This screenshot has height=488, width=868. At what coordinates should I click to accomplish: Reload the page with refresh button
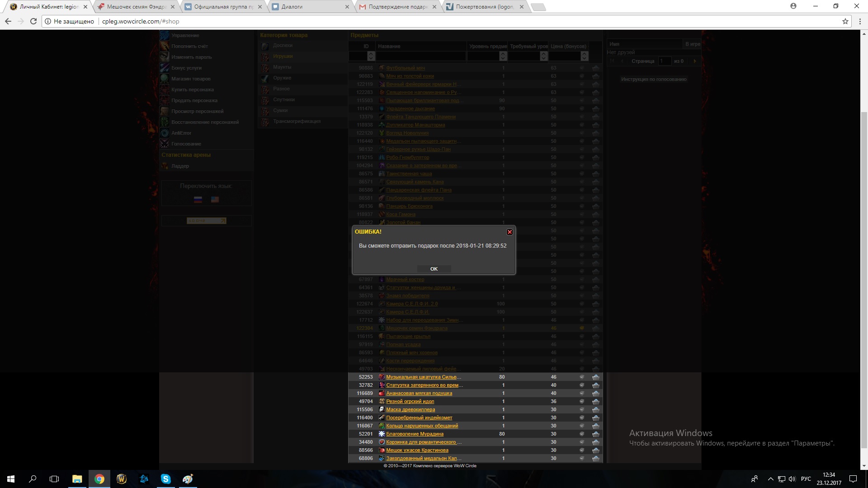(33, 21)
